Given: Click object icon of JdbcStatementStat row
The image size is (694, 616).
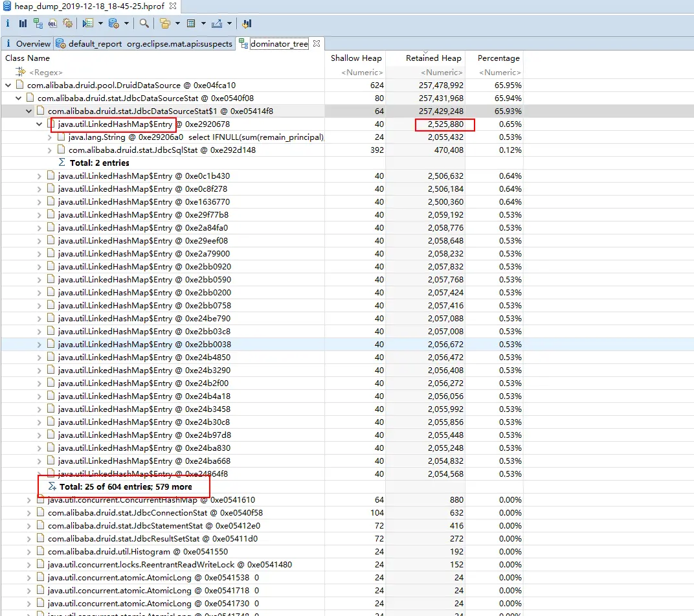Looking at the screenshot, I should pyautogui.click(x=41, y=525).
